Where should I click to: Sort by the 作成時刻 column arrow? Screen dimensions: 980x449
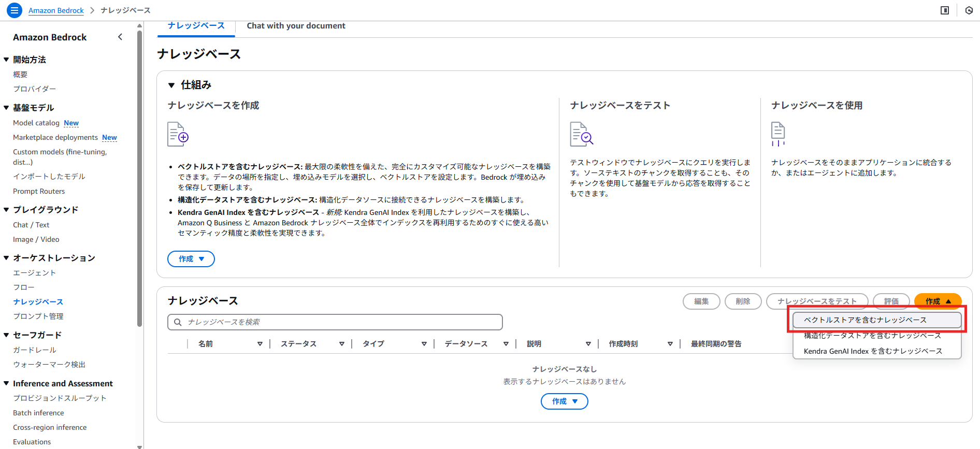coord(670,344)
